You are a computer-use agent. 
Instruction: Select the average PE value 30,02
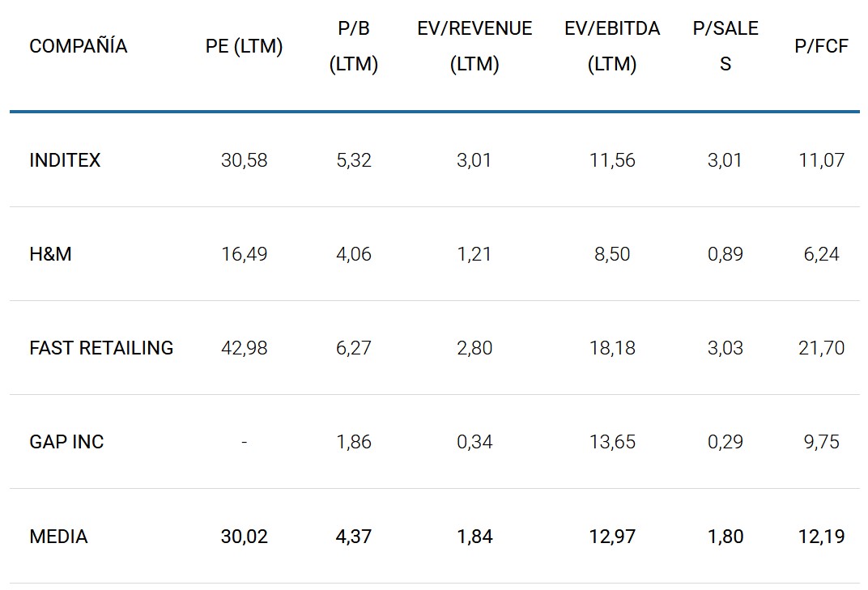[244, 536]
